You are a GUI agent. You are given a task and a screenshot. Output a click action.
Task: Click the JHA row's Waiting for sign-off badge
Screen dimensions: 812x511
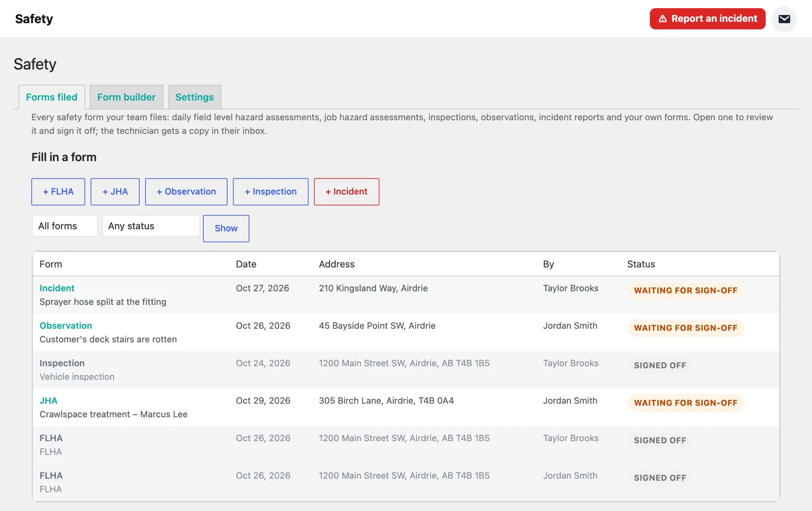[686, 403]
